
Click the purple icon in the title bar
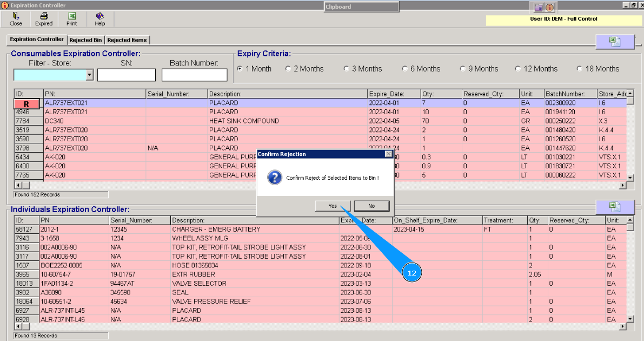(x=538, y=8)
